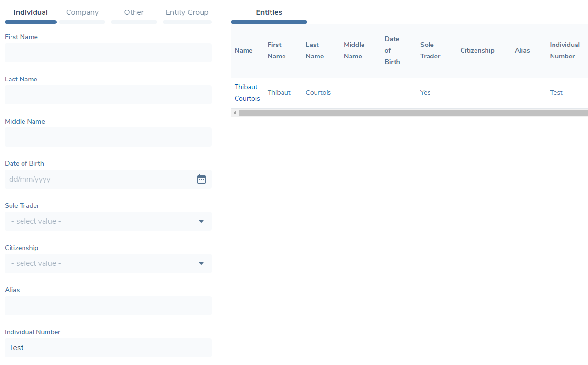This screenshot has height=365, width=588.
Task: Click the Individual Number column header
Action: pyautogui.click(x=565, y=50)
